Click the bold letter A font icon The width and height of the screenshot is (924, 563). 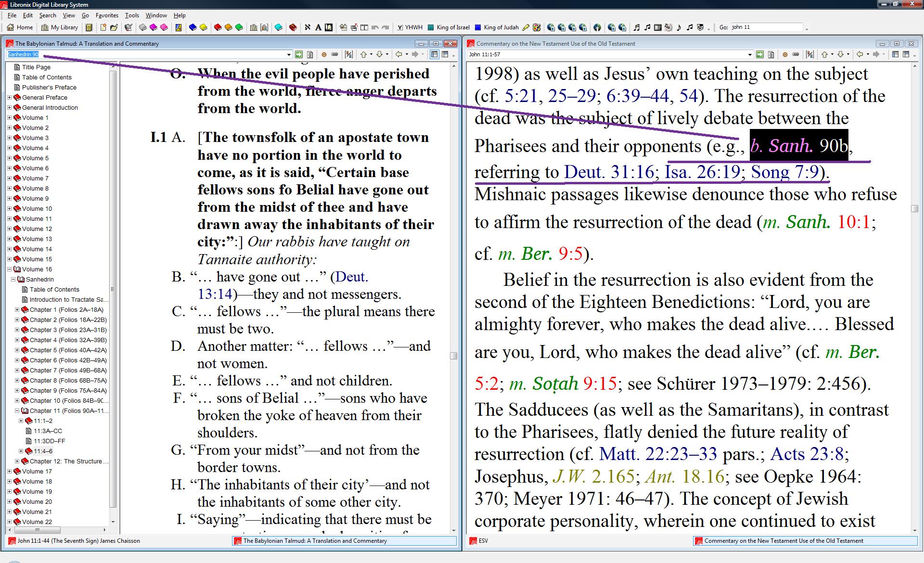tap(318, 27)
